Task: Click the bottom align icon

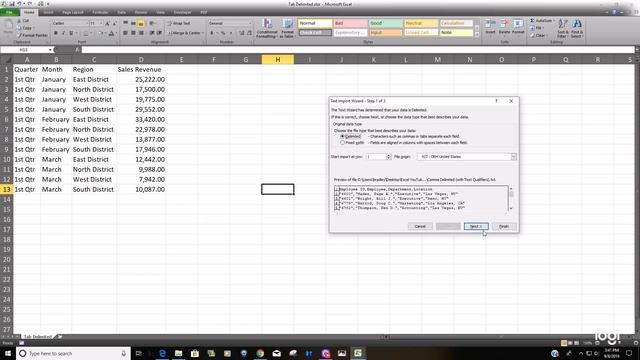Action: pos(141,23)
